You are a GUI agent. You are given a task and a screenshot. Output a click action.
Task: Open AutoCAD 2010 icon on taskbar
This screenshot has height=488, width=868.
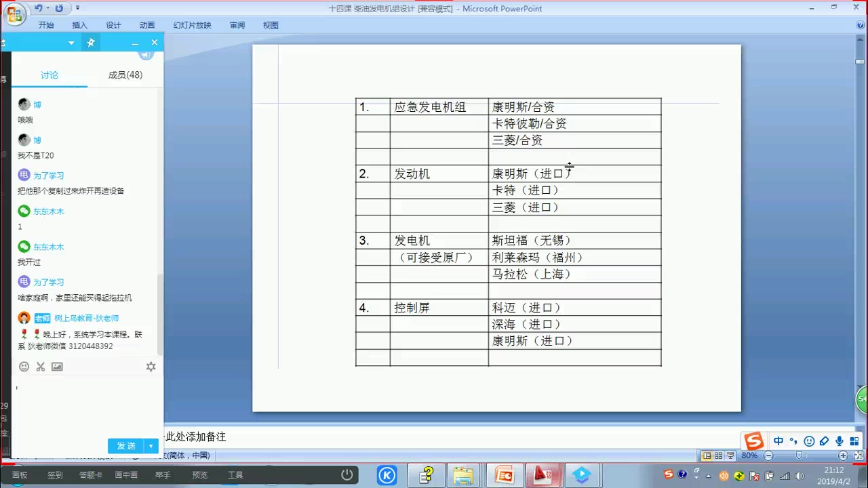point(543,476)
